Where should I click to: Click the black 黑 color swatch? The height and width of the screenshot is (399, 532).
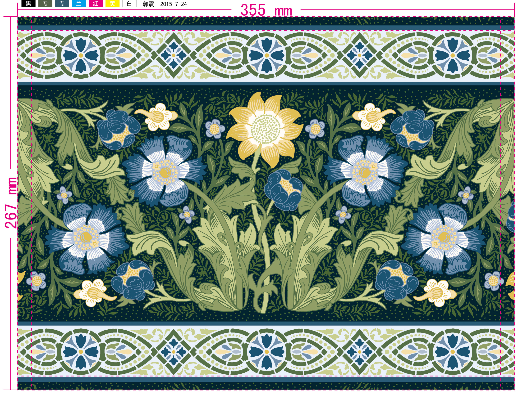click(x=28, y=4)
